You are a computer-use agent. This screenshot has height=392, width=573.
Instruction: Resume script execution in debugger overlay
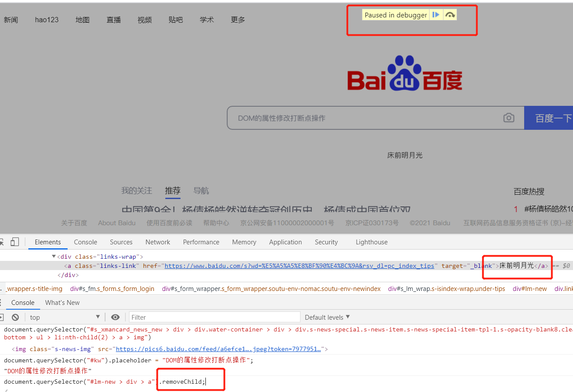436,15
